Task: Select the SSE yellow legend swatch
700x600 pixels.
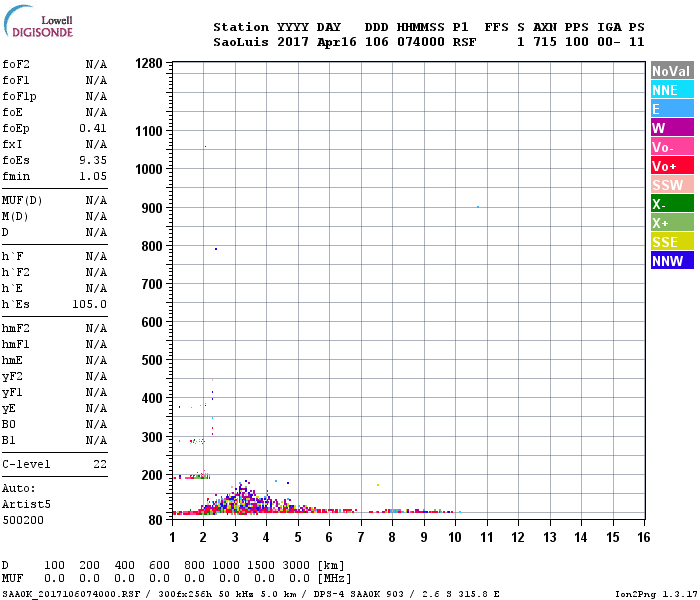Action: [x=672, y=242]
